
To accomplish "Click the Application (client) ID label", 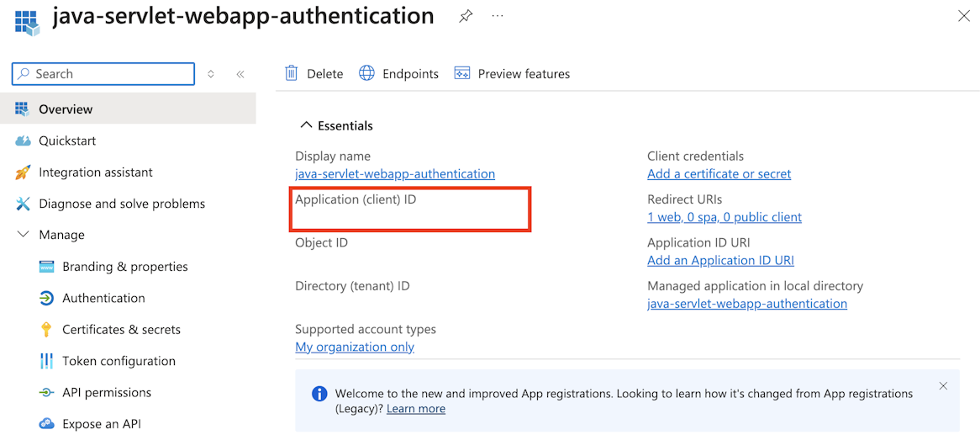I will pos(356,199).
